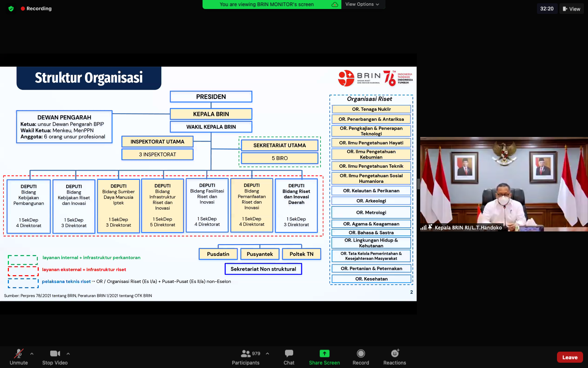Screen dimensions: 588x368
Task: Open the View Options dropdown
Action: click(362, 4)
